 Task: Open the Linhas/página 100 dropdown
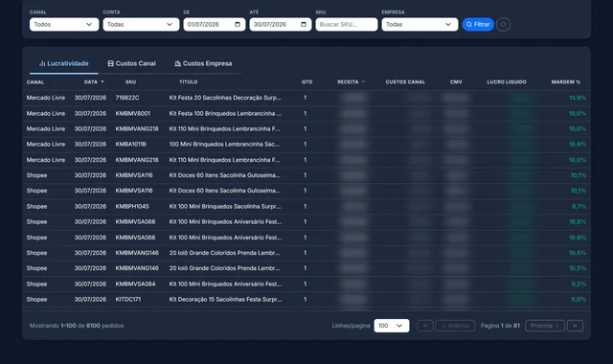(392, 326)
